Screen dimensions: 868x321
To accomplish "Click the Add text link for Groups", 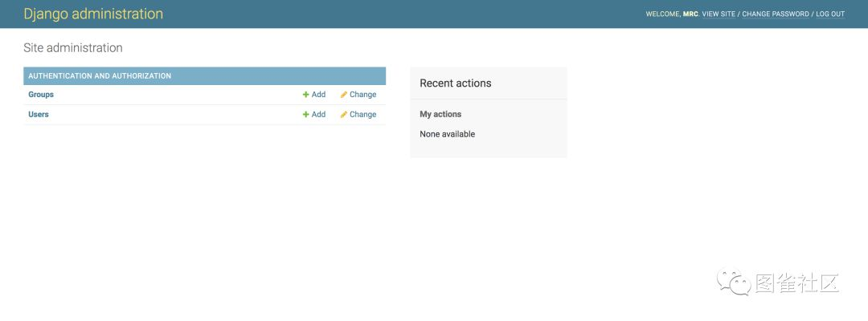I will 319,95.
